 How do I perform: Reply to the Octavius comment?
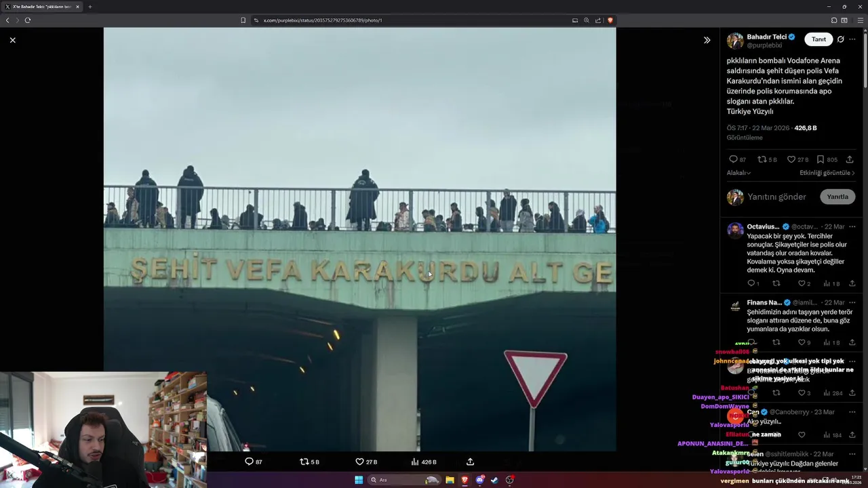(x=751, y=283)
